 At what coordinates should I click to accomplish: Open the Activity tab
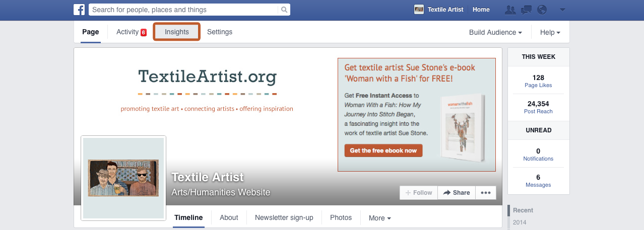(x=131, y=32)
